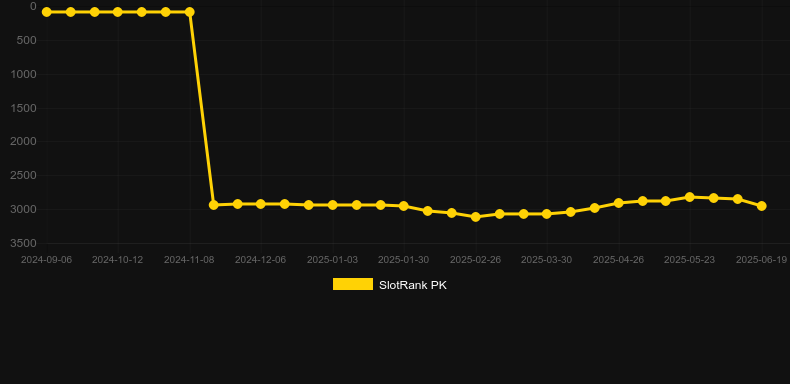The width and height of the screenshot is (790, 384).
Task: Select the data point above 2025-03-30
Action: tap(547, 214)
